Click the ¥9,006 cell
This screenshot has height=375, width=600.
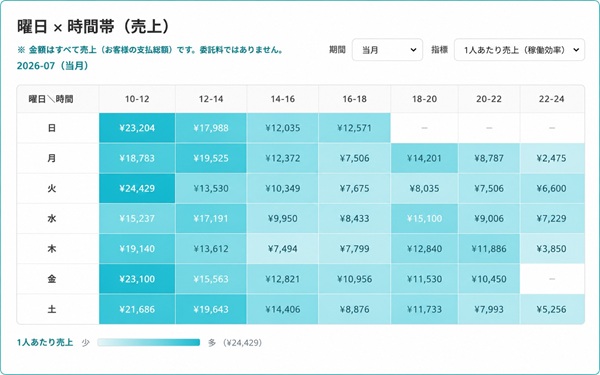(489, 218)
